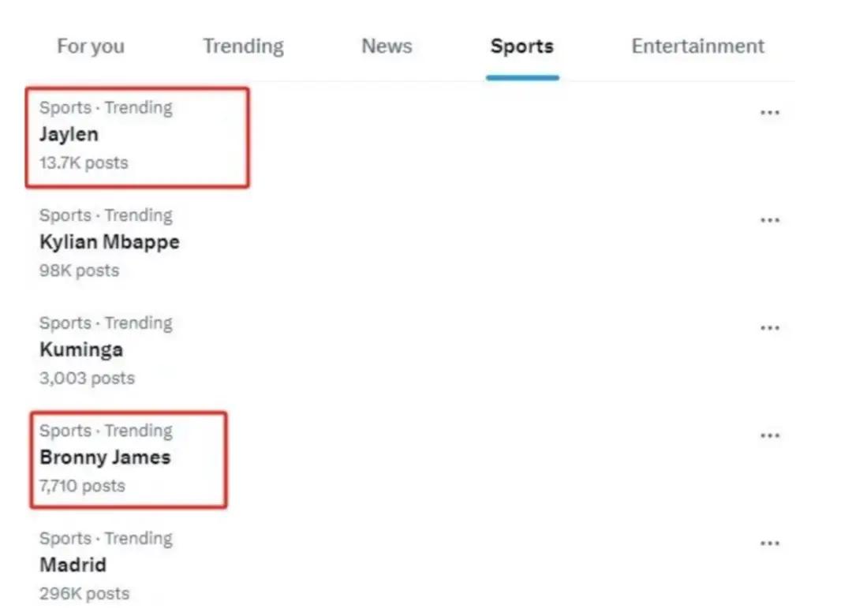
Task: Click the active Sports tab
Action: point(521,47)
